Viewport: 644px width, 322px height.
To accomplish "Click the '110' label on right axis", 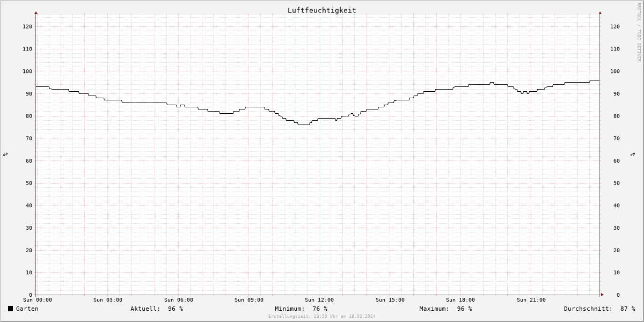I will pos(615,49).
